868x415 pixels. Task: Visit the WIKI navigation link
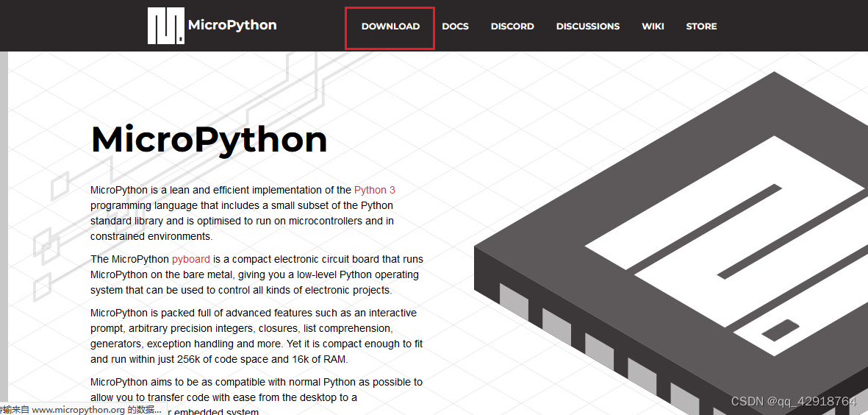[x=653, y=26]
